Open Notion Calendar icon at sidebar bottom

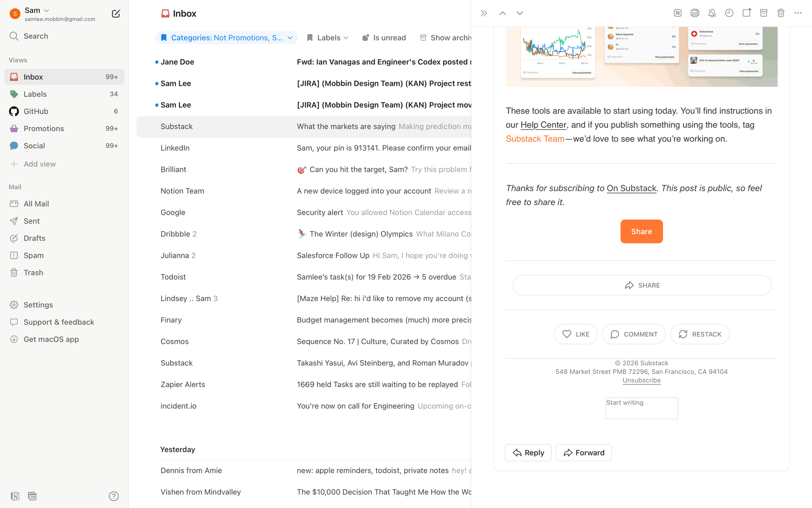[x=32, y=496]
